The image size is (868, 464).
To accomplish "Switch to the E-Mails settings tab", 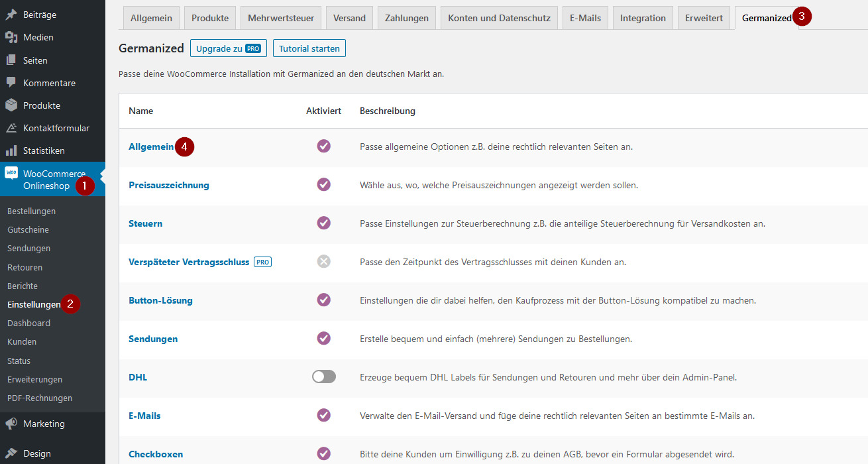I will click(x=586, y=18).
